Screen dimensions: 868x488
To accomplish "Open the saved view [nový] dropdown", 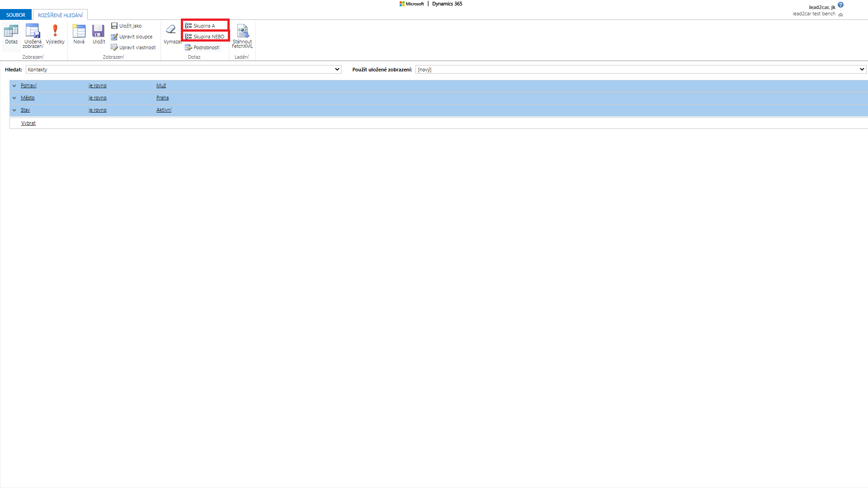I will 862,70.
